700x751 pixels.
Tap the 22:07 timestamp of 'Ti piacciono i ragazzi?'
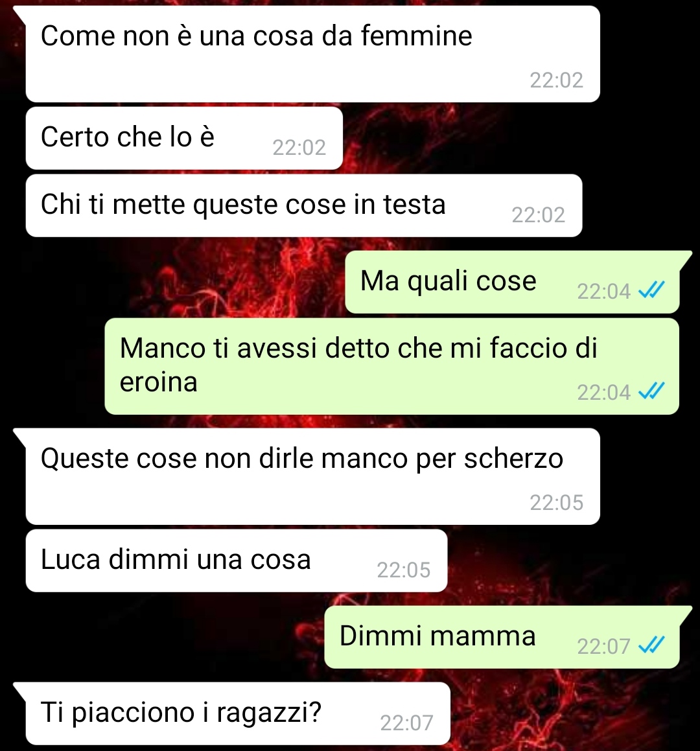point(407,722)
